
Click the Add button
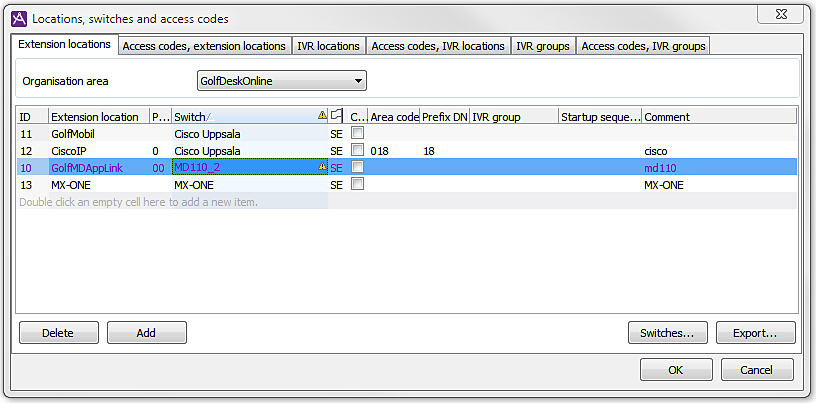146,333
